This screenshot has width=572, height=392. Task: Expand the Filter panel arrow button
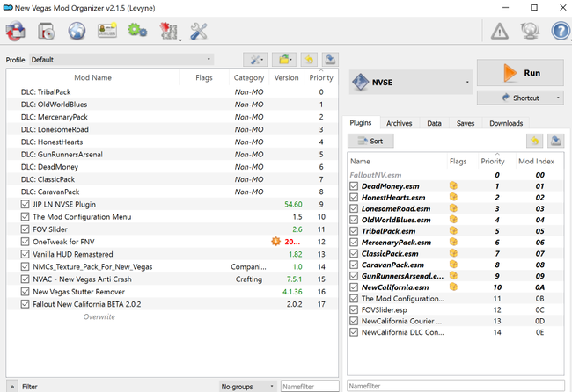[12, 387]
